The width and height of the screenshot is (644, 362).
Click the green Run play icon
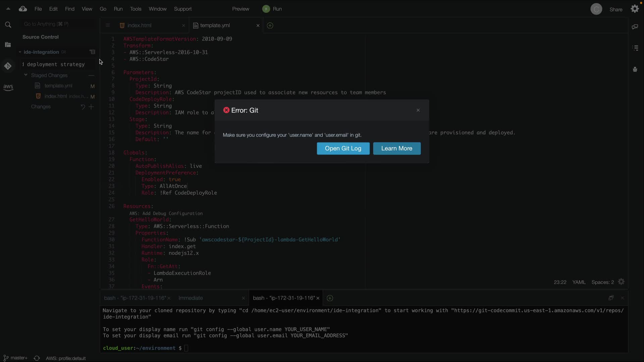tap(266, 9)
